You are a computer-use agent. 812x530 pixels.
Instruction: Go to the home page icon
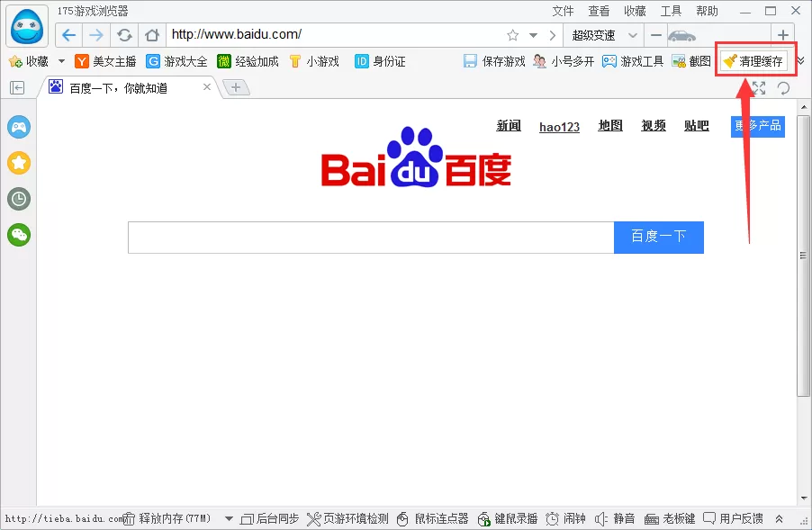(152, 35)
